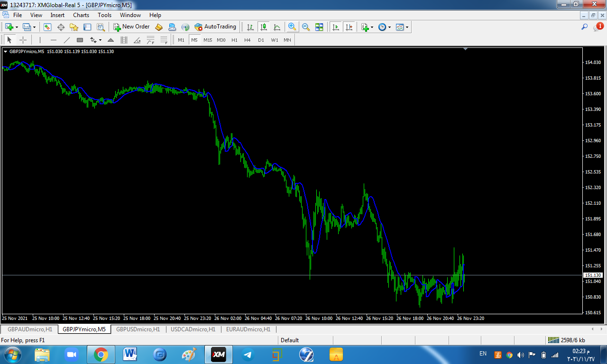The width and height of the screenshot is (607, 364).
Task: Click the New Order button
Action: click(131, 27)
